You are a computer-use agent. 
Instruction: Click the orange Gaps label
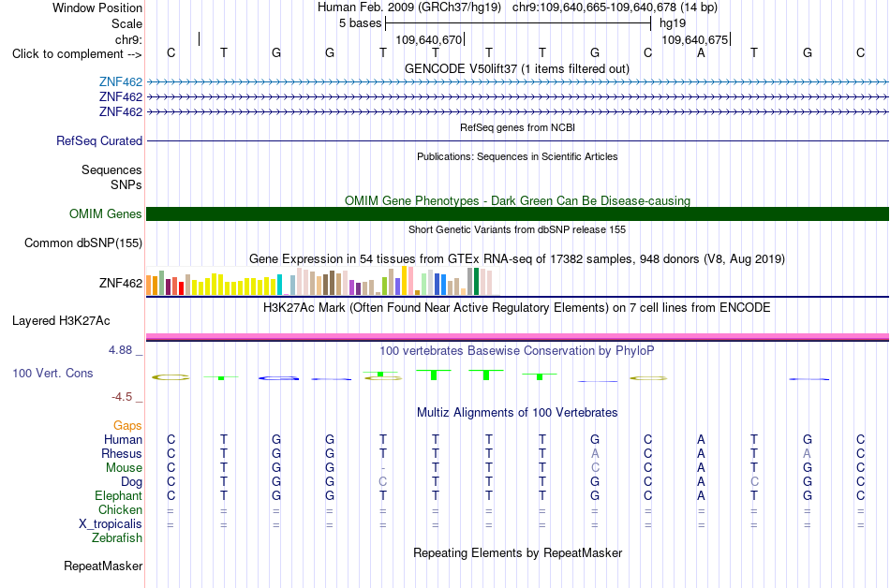[x=127, y=426]
